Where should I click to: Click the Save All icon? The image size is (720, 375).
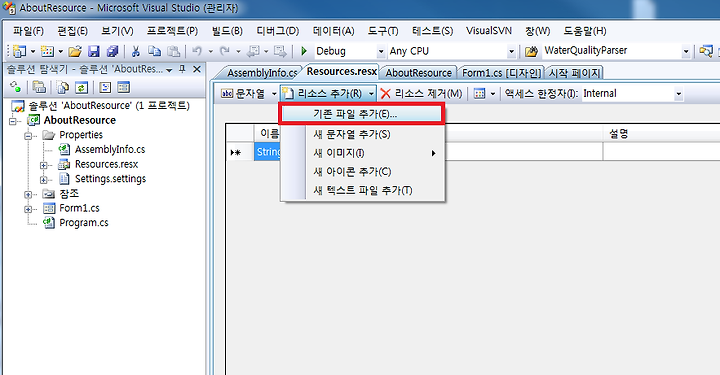pos(112,51)
